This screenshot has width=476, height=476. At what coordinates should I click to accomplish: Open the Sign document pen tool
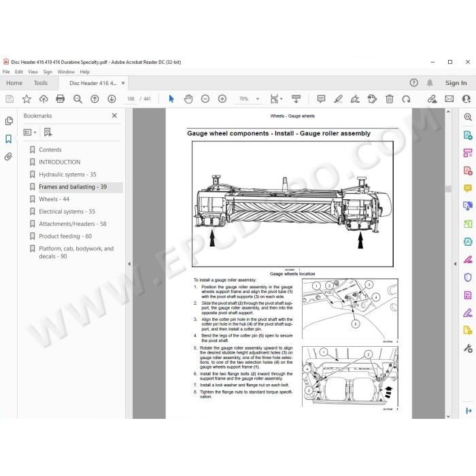coord(355,99)
